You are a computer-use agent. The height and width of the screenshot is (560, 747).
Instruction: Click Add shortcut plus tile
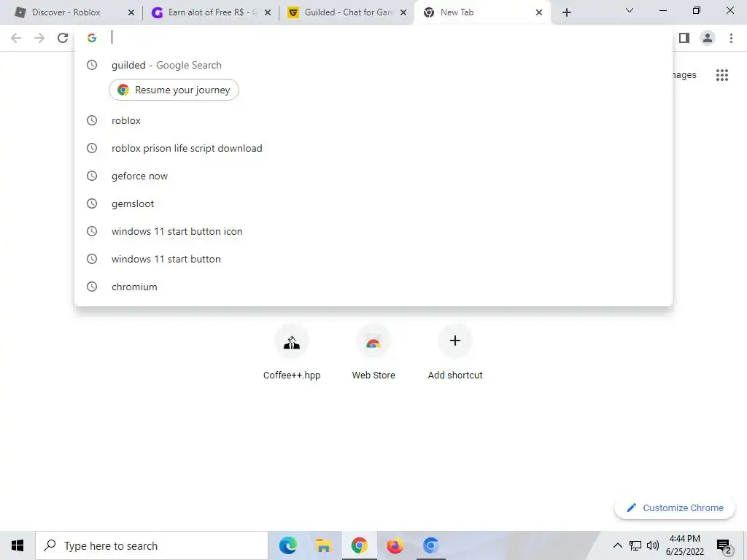pos(455,352)
